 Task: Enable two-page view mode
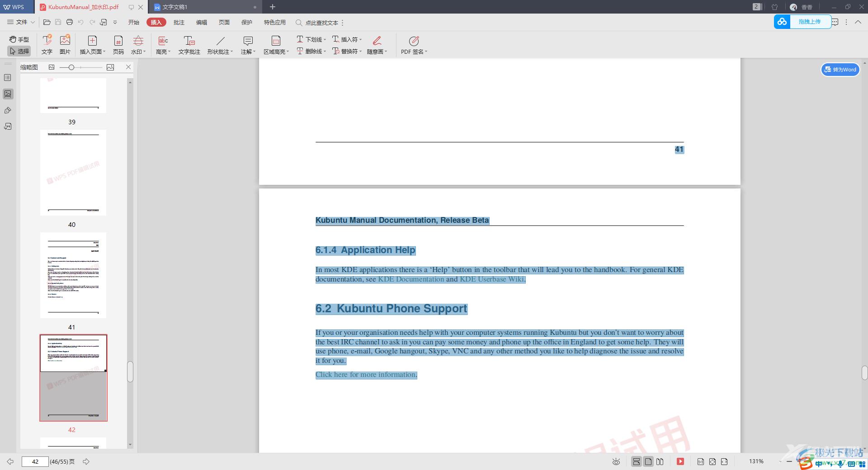660,461
